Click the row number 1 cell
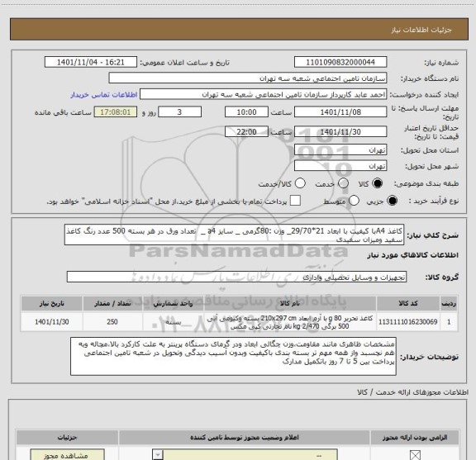The image size is (476, 460). pos(449,321)
